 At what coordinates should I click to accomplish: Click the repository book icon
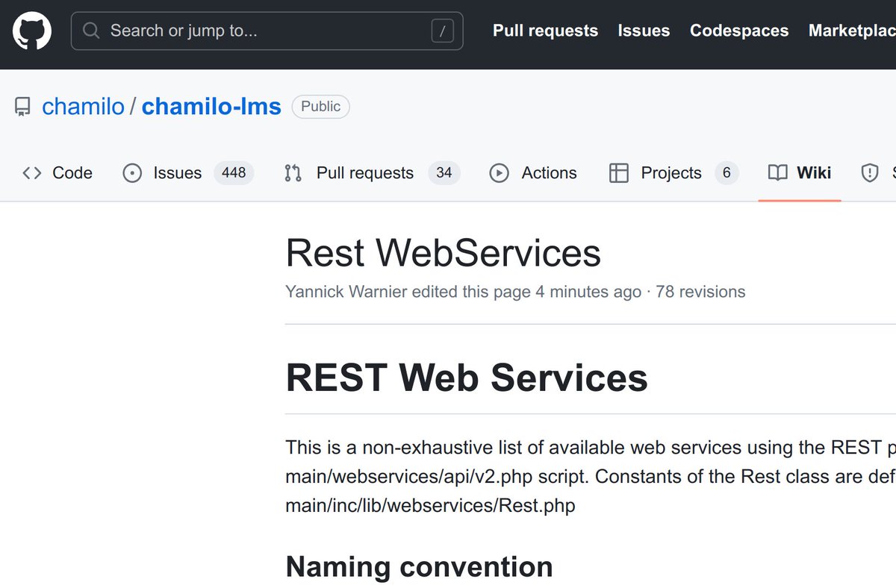(22, 107)
